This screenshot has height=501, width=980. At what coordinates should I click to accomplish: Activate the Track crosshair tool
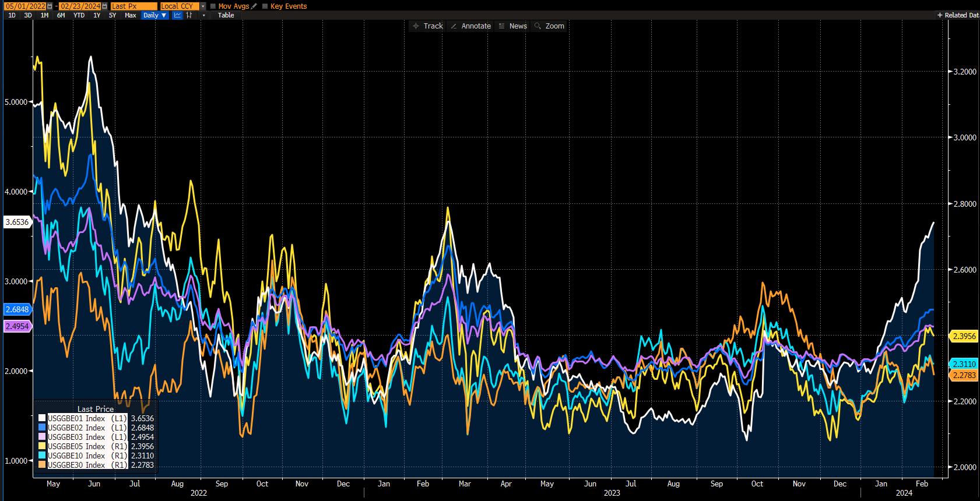[x=428, y=26]
